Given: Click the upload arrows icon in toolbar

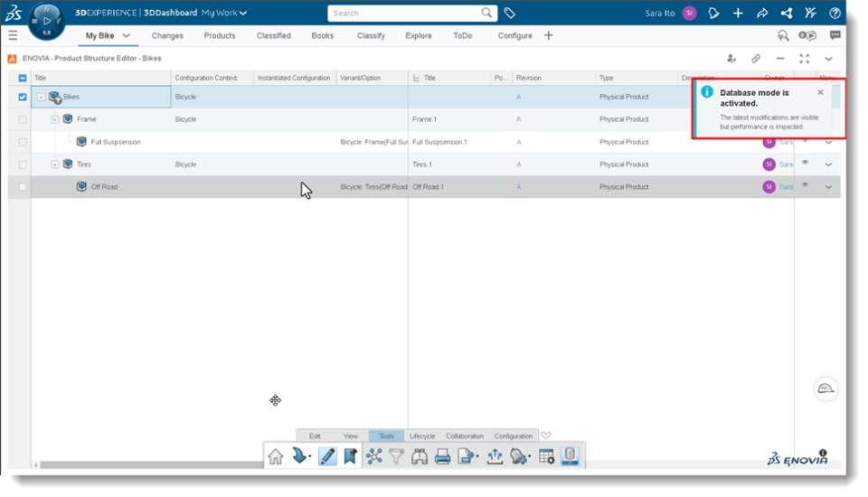Looking at the screenshot, I should 495,456.
